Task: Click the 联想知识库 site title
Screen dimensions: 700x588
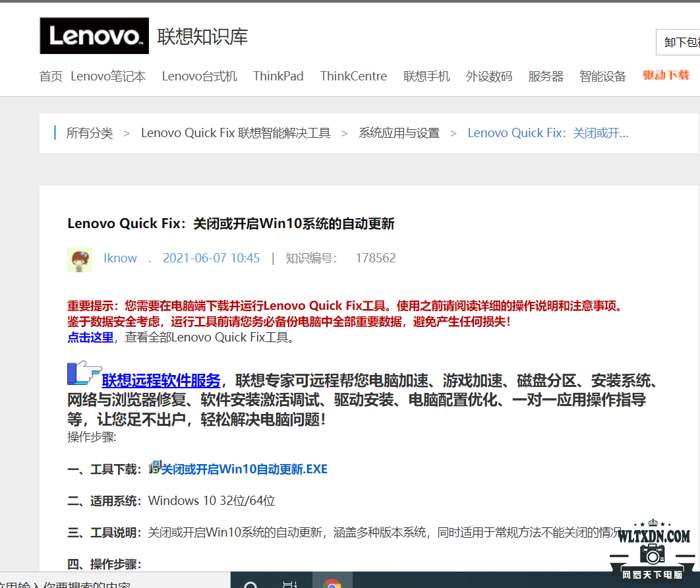Action: pos(202,37)
